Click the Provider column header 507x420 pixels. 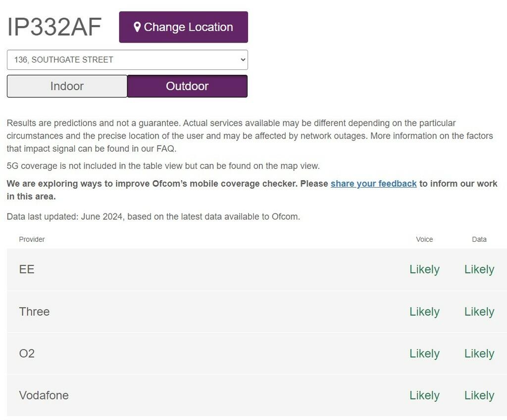click(32, 239)
